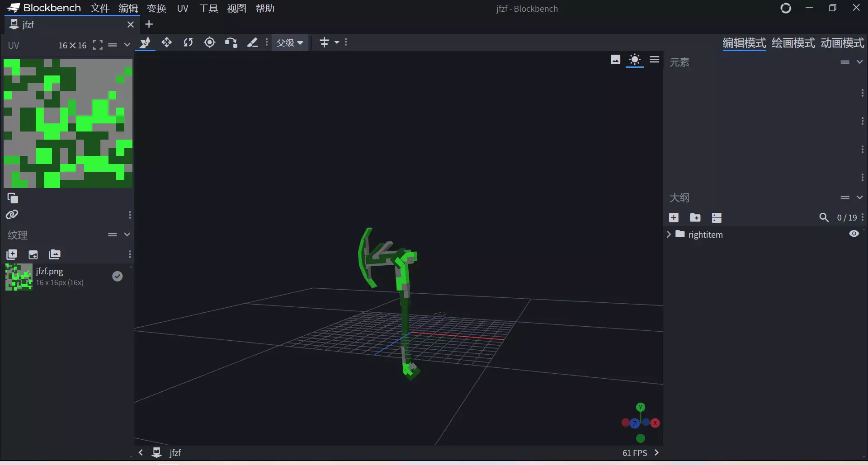Collapse the 大纲 panel chevron
Screen dimensions: 868x465
pos(859,197)
